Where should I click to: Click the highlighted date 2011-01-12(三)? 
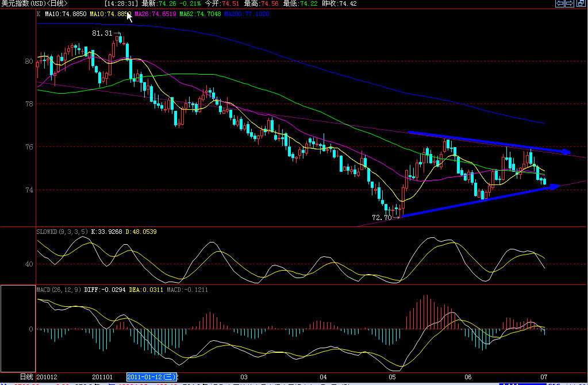pos(152,377)
